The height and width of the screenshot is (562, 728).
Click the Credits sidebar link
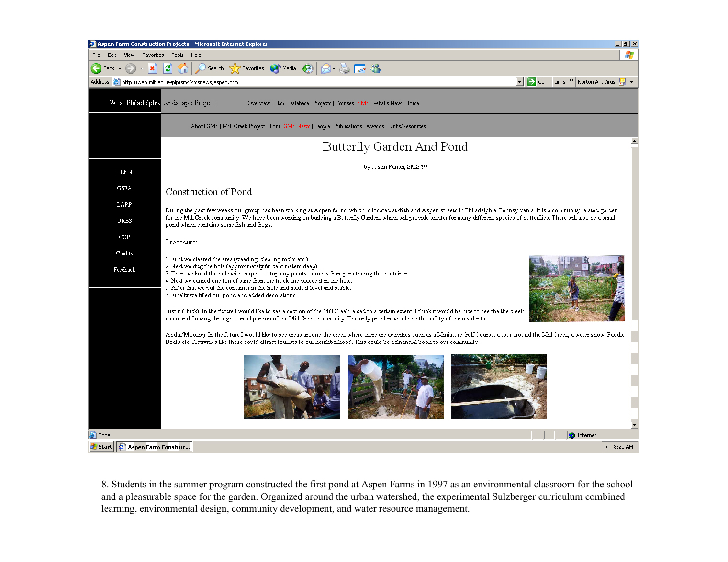pyautogui.click(x=124, y=253)
